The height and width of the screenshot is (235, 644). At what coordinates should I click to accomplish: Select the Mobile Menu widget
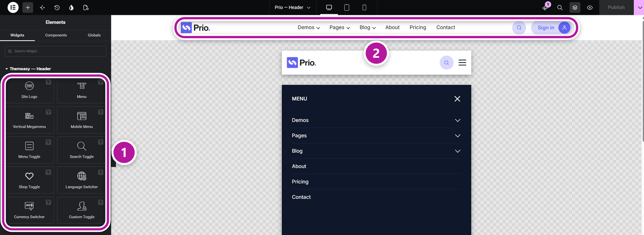click(82, 120)
